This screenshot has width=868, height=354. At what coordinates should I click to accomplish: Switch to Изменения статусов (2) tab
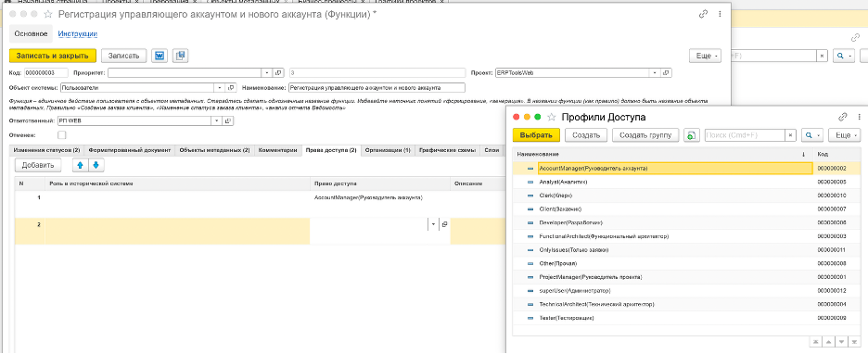(x=47, y=150)
